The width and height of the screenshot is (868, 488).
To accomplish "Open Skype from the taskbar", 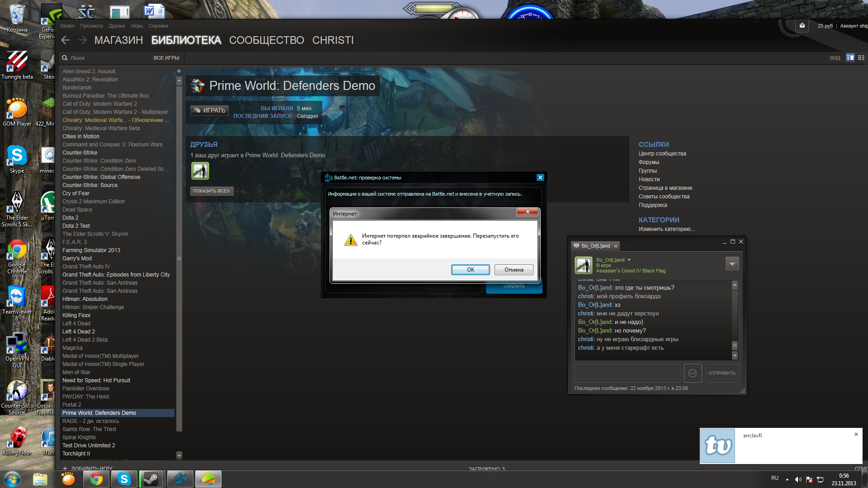I will 124,479.
